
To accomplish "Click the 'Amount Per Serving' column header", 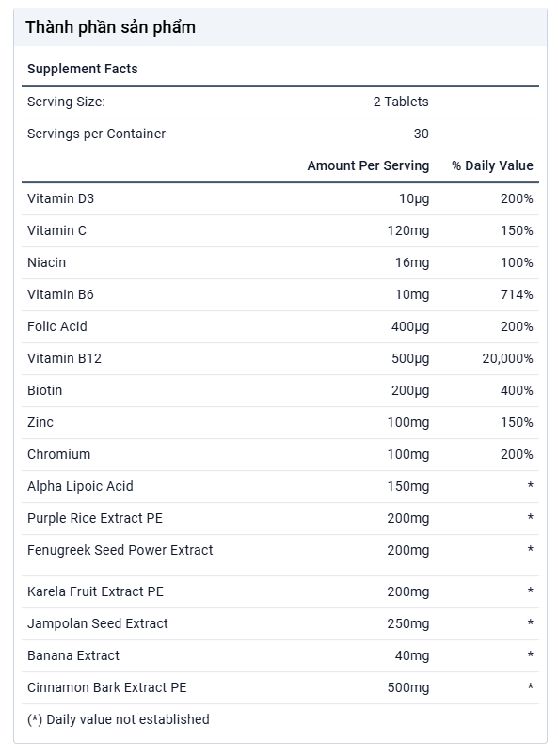I will click(x=368, y=165).
